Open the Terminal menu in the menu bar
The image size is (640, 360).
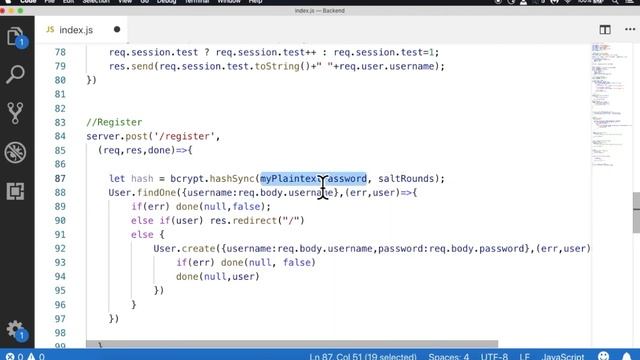tap(197, 2)
